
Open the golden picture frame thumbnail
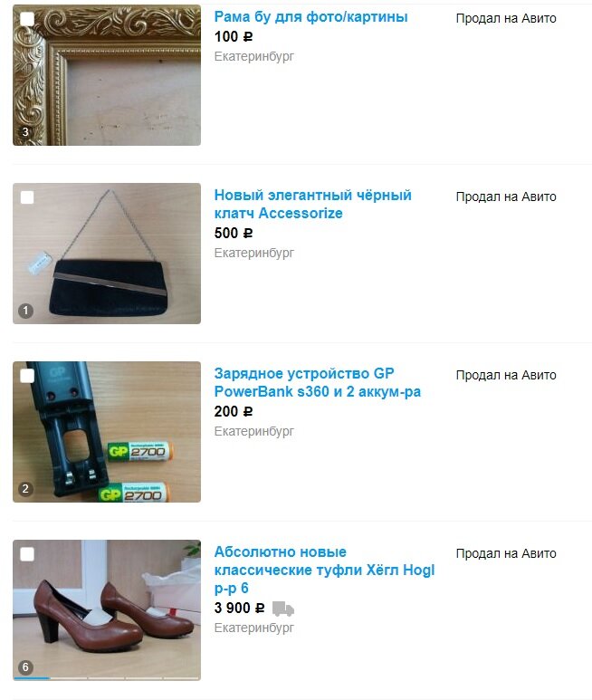point(107,75)
